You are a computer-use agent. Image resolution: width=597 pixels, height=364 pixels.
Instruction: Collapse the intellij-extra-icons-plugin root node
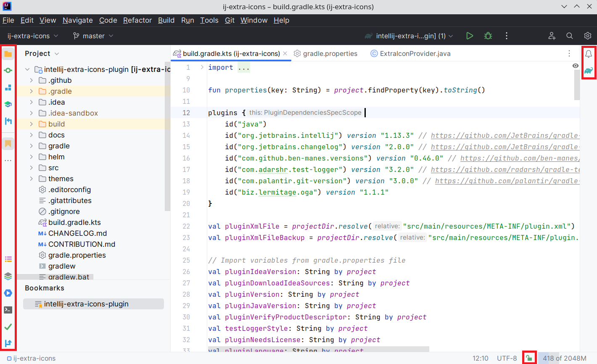(x=27, y=69)
